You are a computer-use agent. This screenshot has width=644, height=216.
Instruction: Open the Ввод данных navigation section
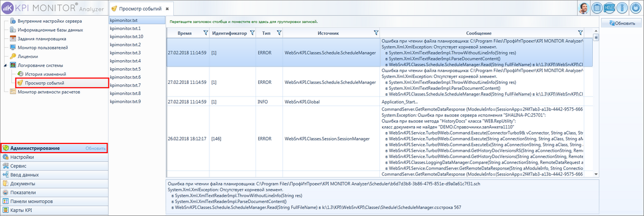click(54, 175)
